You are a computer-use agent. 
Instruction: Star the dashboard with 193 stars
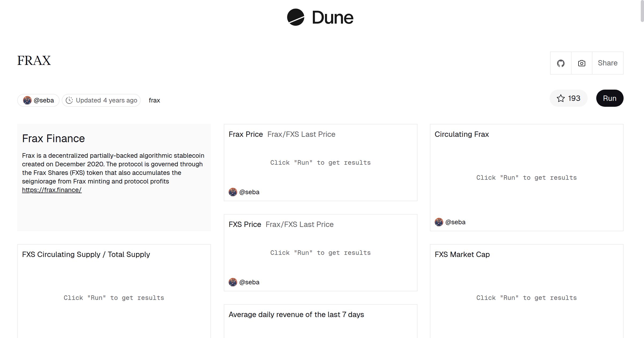pos(568,98)
